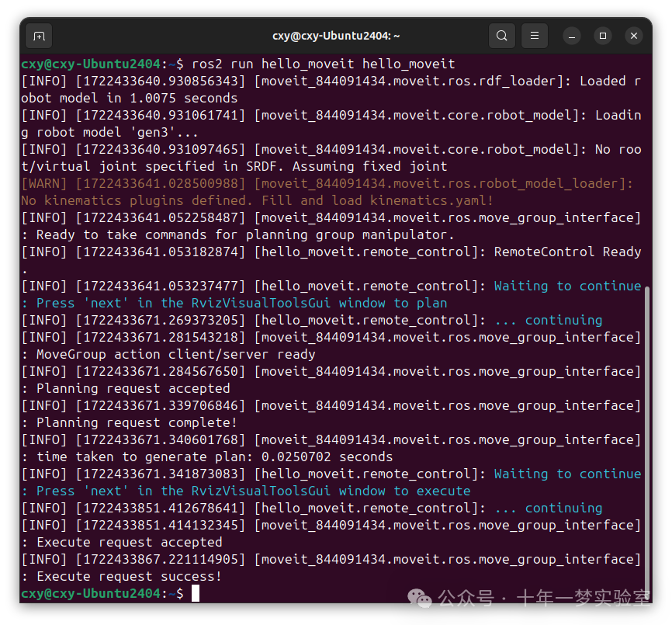
Task: Click the terminal scrollbar thumb
Action: (x=647, y=443)
